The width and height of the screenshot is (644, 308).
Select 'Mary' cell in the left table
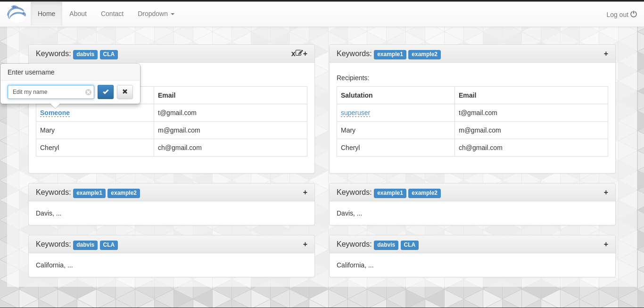[x=95, y=130]
